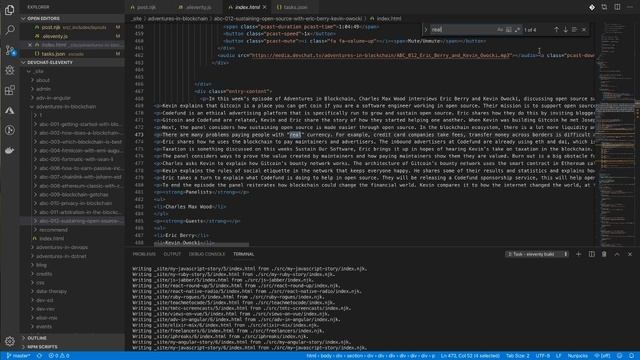This screenshot has height=360, width=640.
Task: Change the LF end of line sequence
Action: [558, 356]
